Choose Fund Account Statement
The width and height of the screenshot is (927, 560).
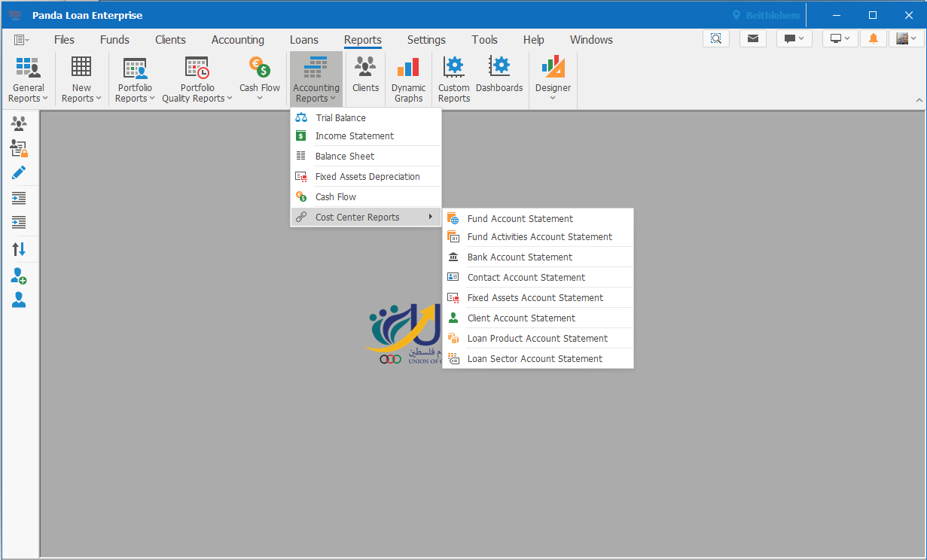pyautogui.click(x=538, y=218)
